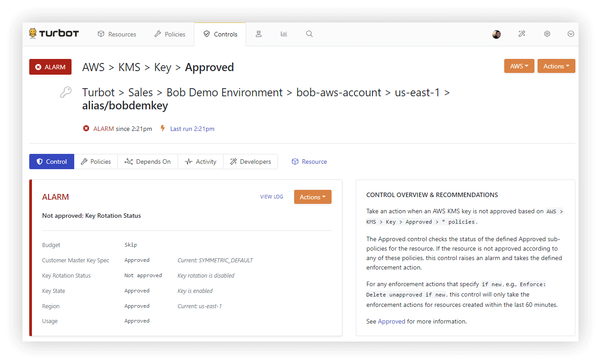Image resolution: width=601 pixels, height=364 pixels.
Task: Click the red ALARM status badge
Action: 50,67
